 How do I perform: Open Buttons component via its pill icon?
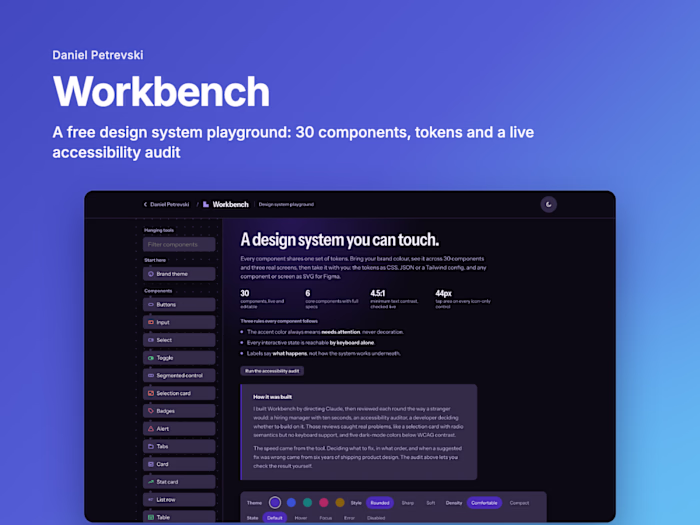click(151, 304)
